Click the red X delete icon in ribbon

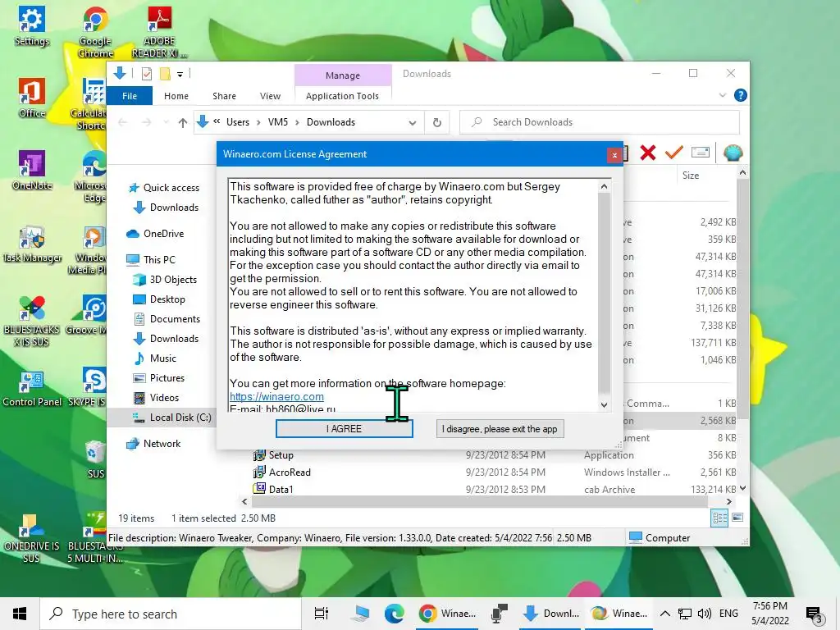pos(648,153)
